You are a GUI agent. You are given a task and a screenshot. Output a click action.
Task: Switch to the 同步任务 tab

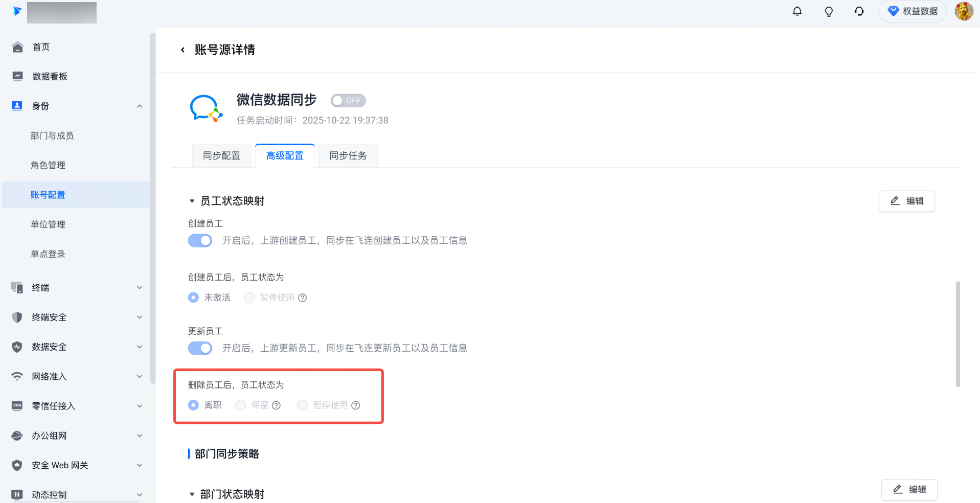tap(348, 155)
